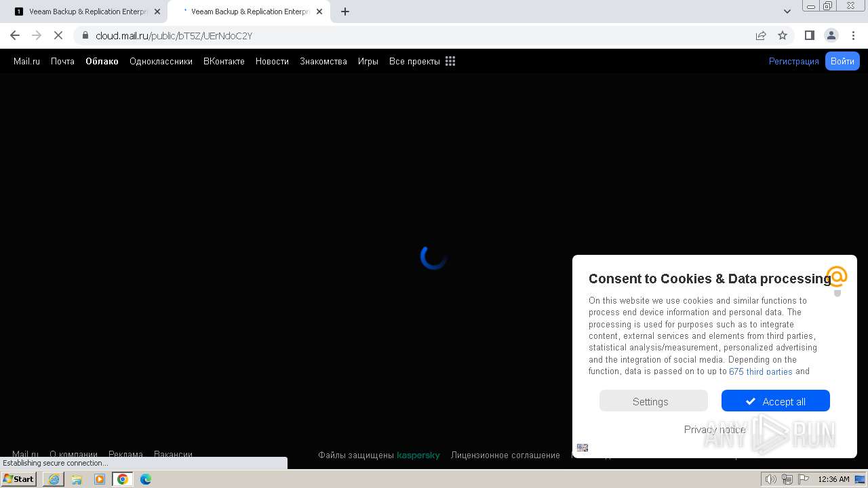Open Chrome's three-dot menu
This screenshot has height=488, width=868.
pos(853,35)
